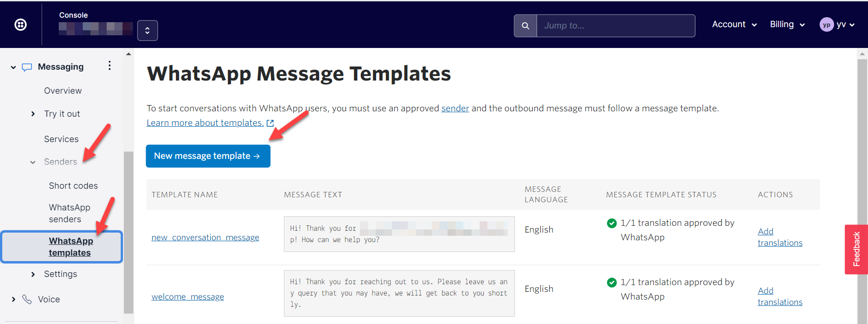This screenshot has width=868, height=324.
Task: Click the ACTIONS column header
Action: (775, 195)
